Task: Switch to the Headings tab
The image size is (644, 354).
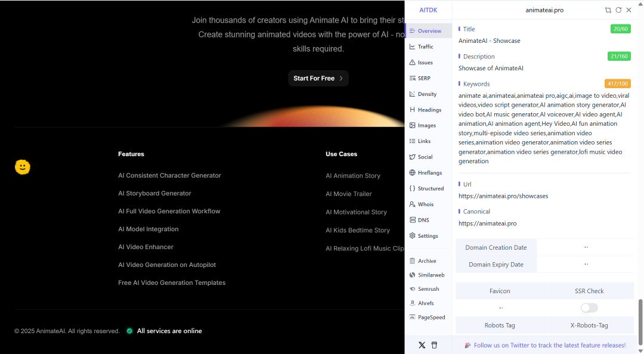Action: pyautogui.click(x=428, y=110)
